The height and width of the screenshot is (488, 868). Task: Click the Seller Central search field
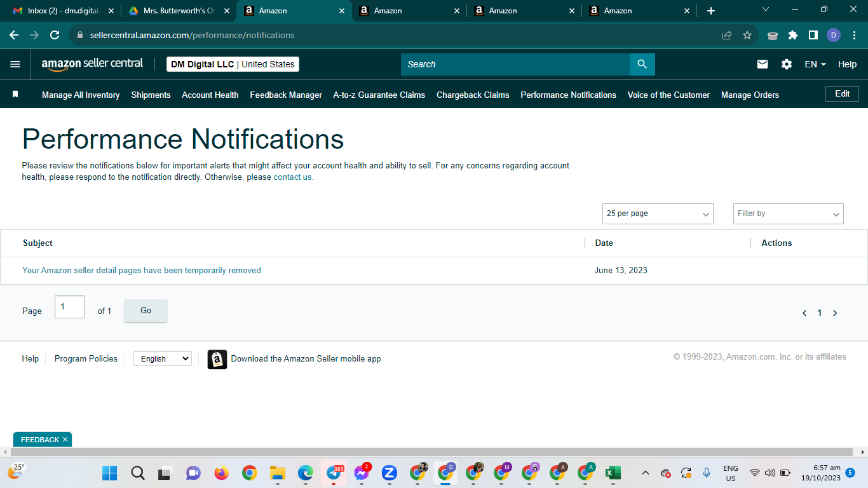[515, 64]
